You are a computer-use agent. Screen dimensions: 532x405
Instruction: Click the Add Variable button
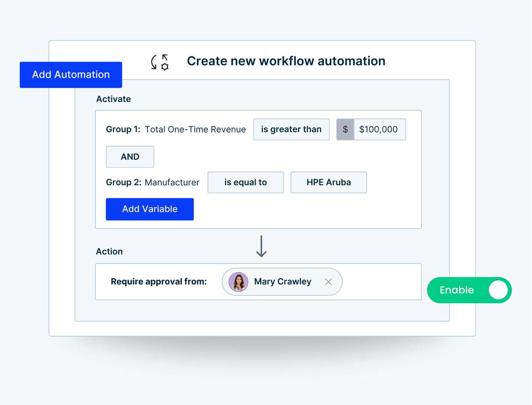click(150, 209)
